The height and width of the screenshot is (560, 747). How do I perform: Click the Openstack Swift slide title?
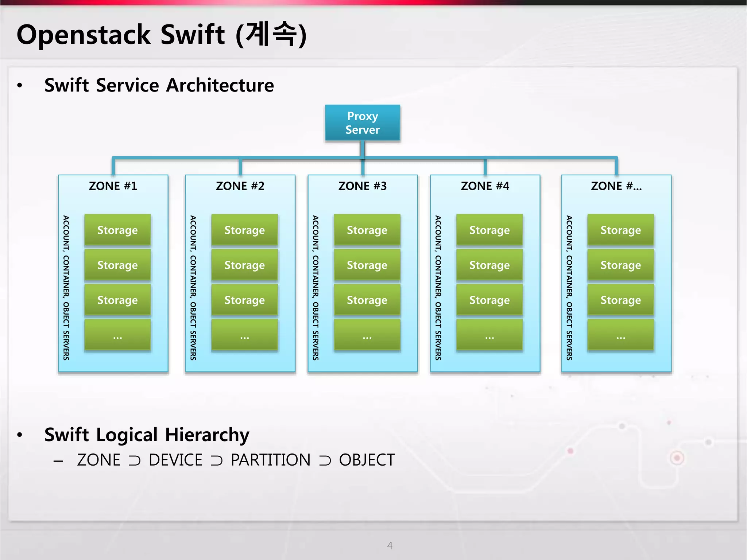click(x=161, y=35)
